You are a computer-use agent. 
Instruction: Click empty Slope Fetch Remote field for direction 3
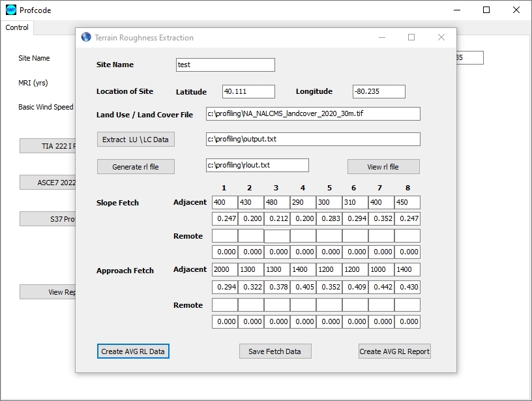click(277, 236)
